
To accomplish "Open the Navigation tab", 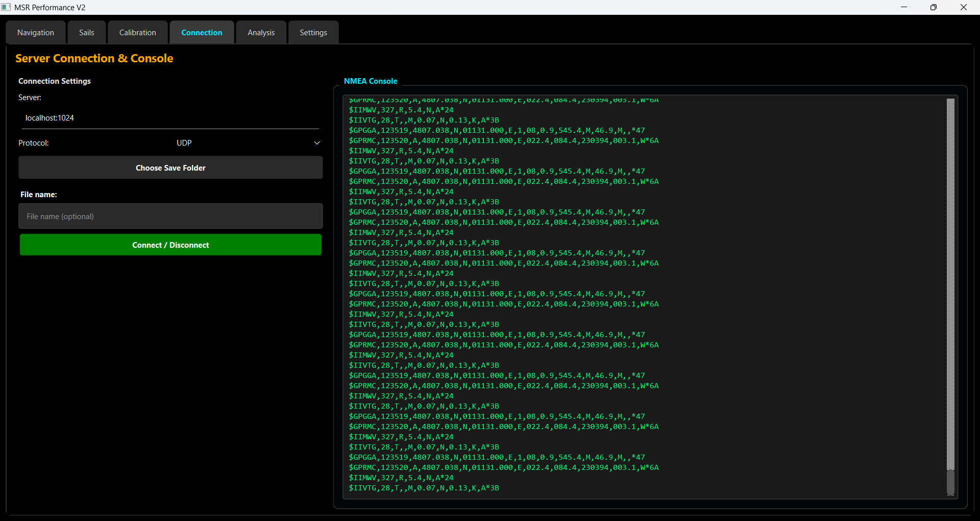I will (36, 33).
